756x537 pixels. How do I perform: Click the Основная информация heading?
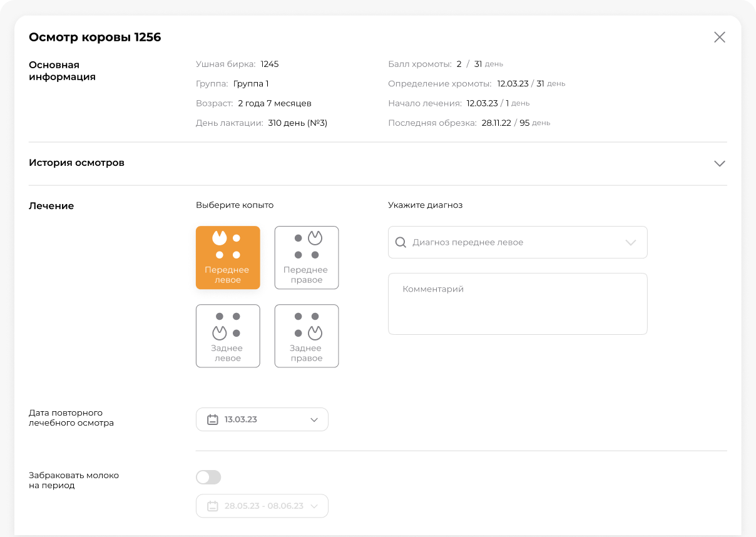click(62, 71)
